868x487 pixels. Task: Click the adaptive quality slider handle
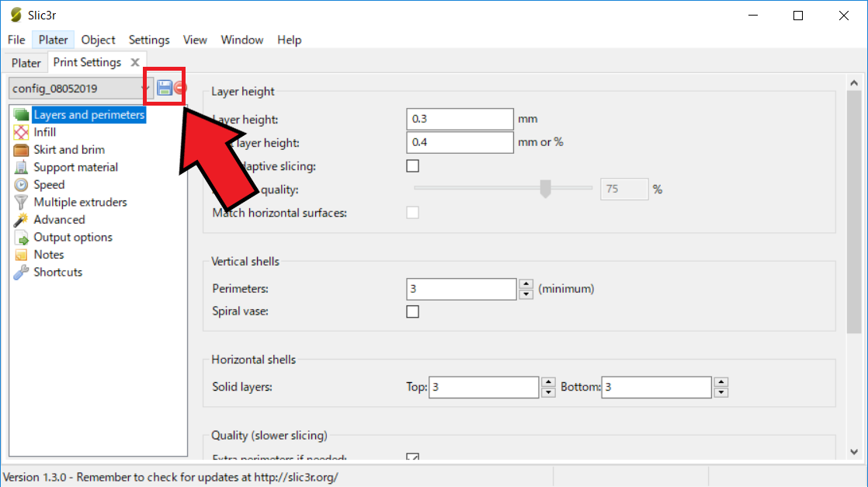545,189
